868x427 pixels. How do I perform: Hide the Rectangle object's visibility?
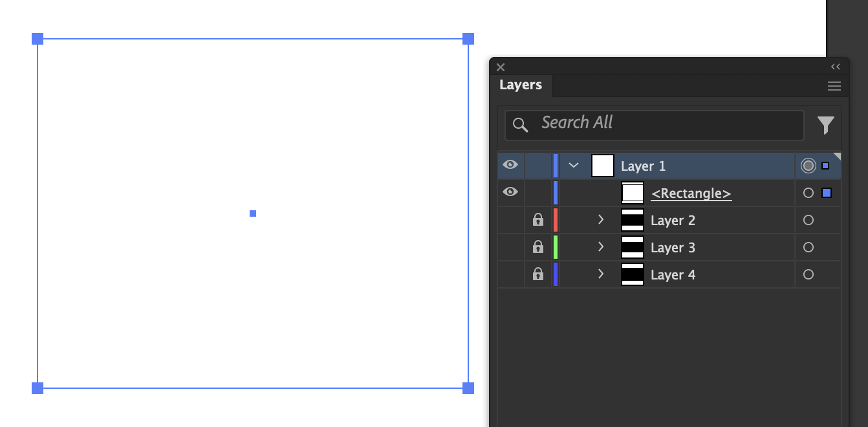510,192
